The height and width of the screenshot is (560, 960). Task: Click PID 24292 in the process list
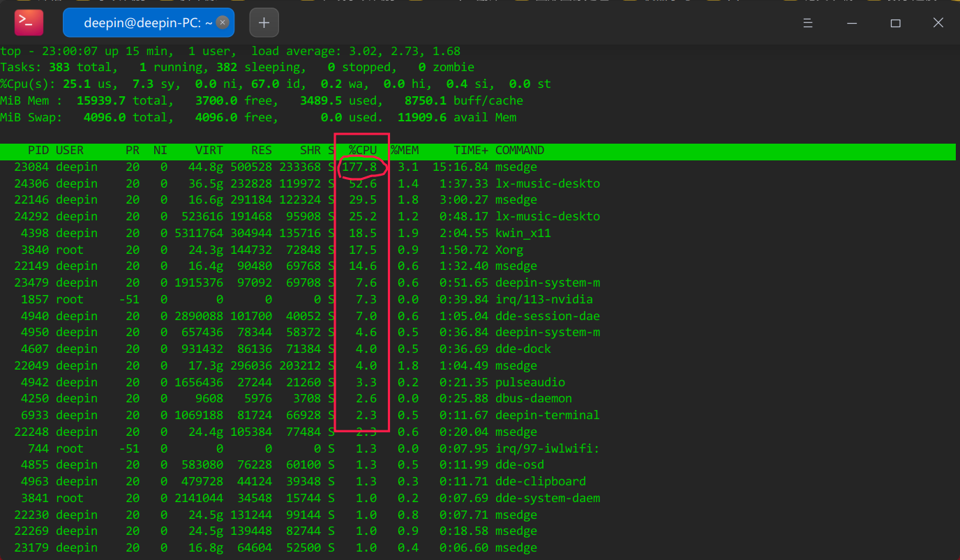pos(31,217)
